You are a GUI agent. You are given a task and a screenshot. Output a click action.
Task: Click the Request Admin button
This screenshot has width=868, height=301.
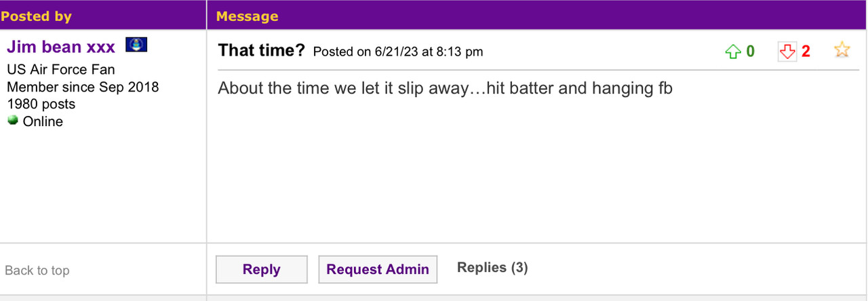tap(378, 269)
